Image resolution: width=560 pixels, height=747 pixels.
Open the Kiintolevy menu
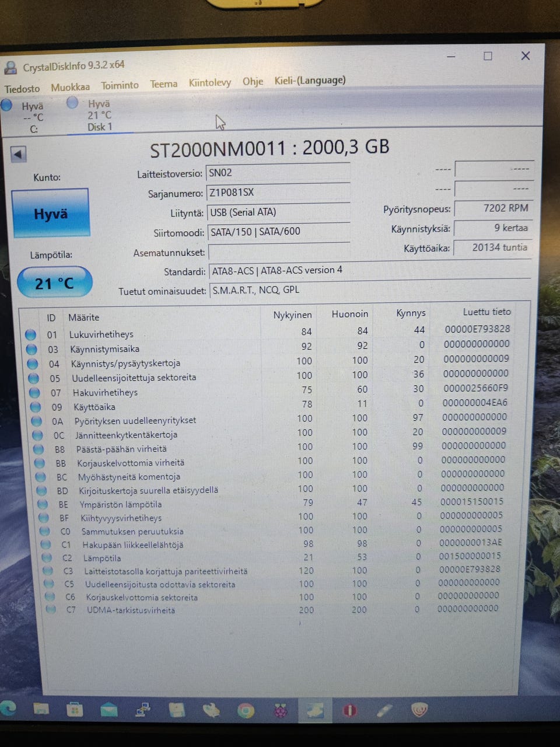coord(209,83)
